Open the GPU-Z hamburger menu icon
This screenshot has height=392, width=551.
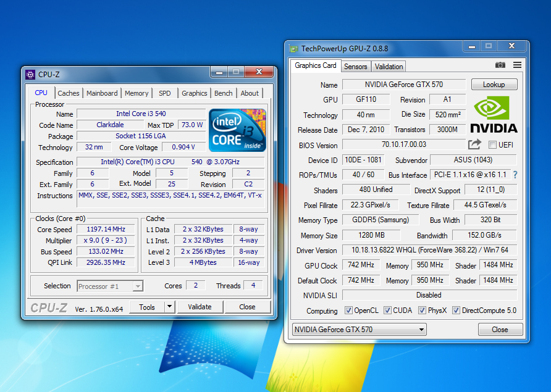tap(517, 65)
